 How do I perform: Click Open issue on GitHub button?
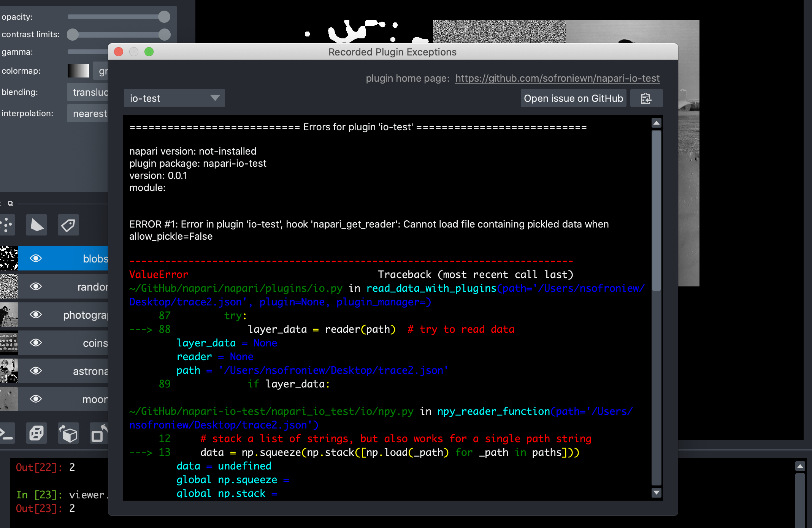click(573, 98)
